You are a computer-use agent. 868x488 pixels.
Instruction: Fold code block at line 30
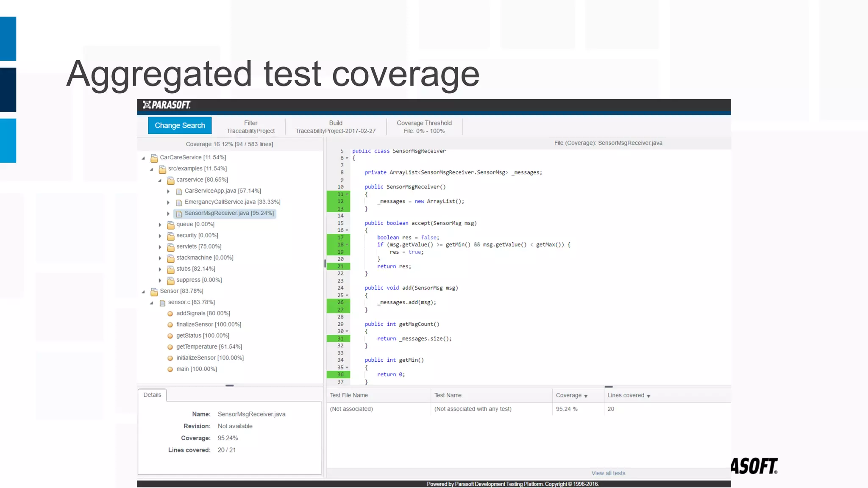pyautogui.click(x=347, y=332)
